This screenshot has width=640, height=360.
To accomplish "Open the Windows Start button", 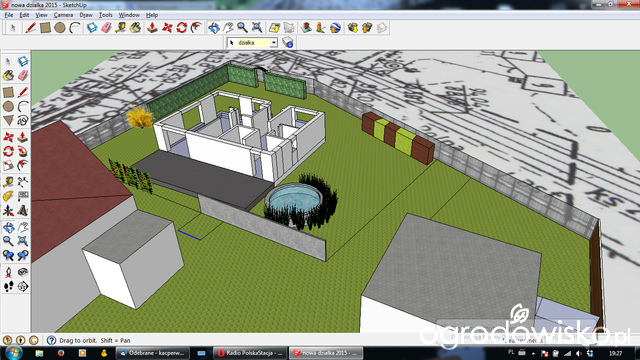I will click(14, 353).
